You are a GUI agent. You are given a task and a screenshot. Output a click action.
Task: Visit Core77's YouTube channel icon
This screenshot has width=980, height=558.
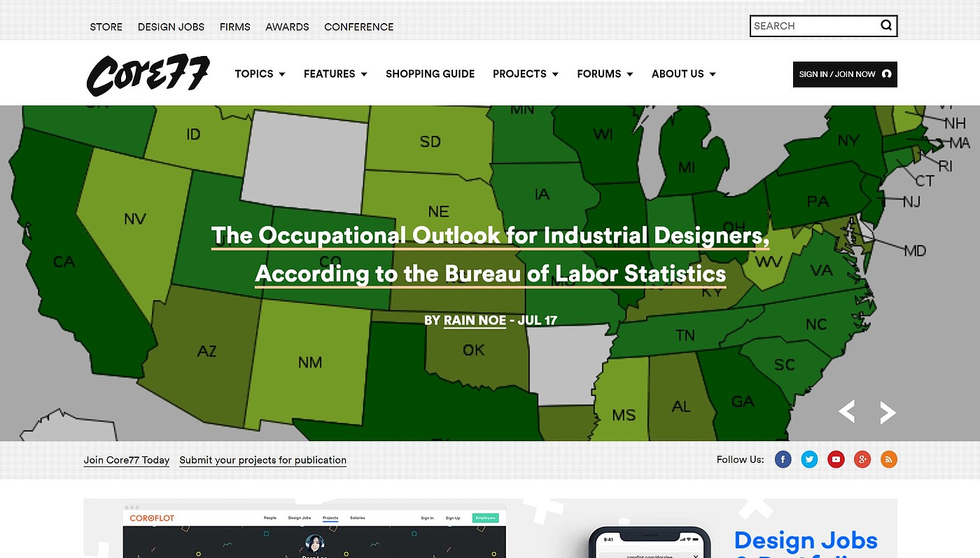[836, 460]
